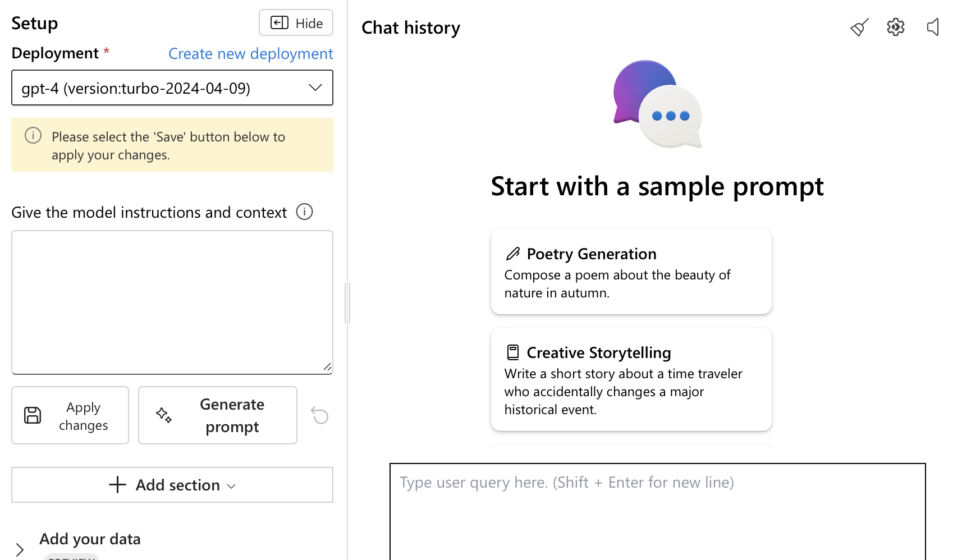The height and width of the screenshot is (560, 962).
Task: Click the chat bubbles illustration
Action: (x=657, y=104)
